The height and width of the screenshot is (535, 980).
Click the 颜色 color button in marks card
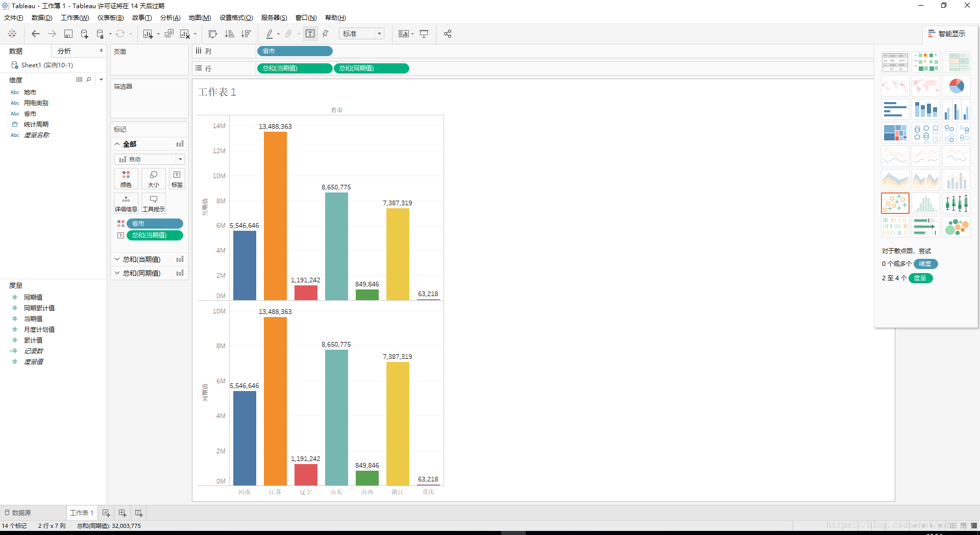point(126,179)
